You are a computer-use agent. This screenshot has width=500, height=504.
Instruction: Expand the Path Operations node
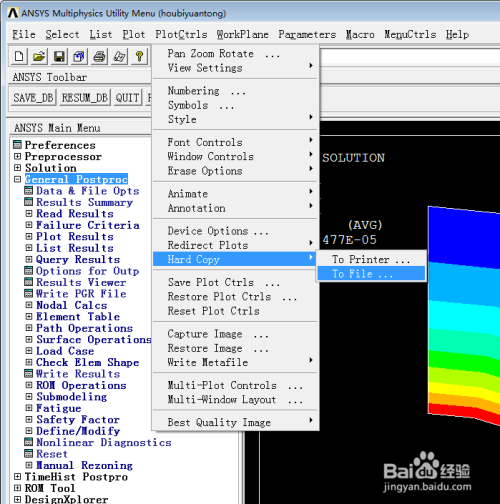coord(29,328)
